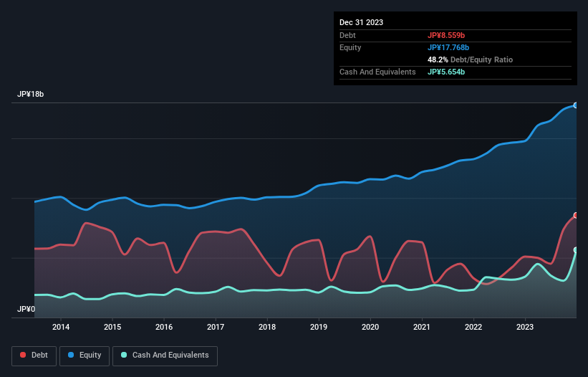Click the 2016 x-axis label
This screenshot has width=588, height=377.
pyautogui.click(x=164, y=327)
